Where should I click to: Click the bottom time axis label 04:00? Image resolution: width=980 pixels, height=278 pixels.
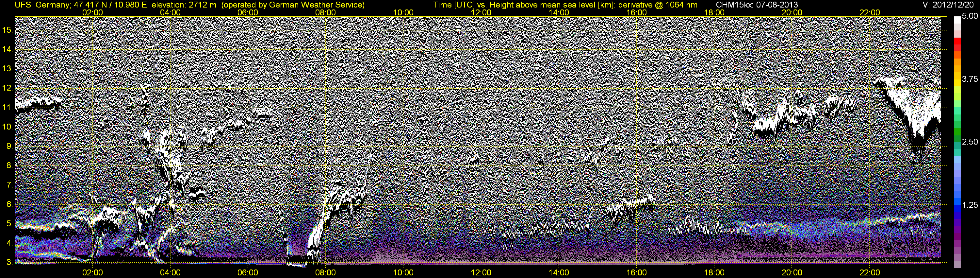click(170, 273)
